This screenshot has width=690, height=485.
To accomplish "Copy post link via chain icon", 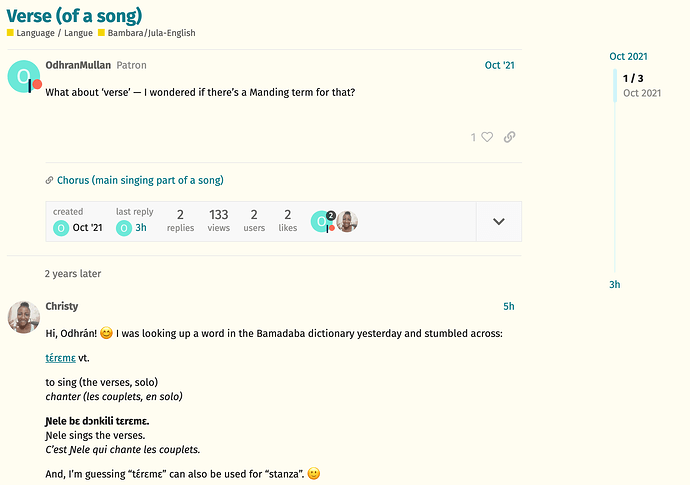I will (x=509, y=137).
